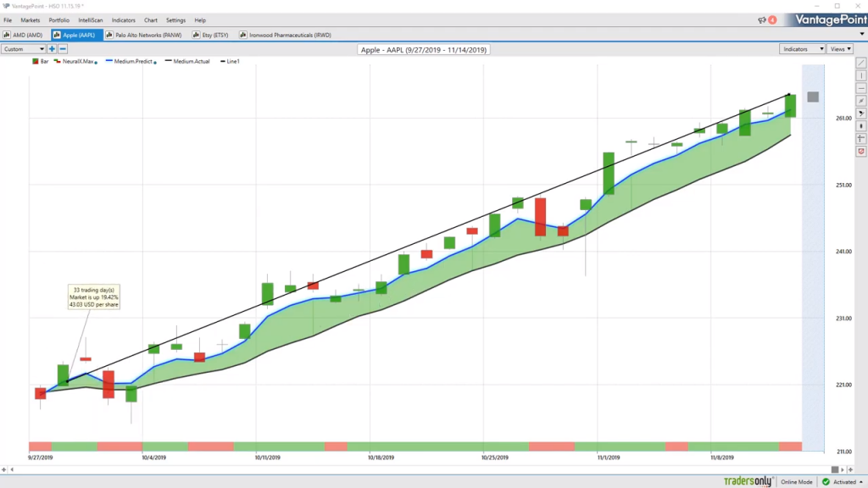Click the plus icon at bottom-left of chart
The image size is (868, 488).
(4, 469)
